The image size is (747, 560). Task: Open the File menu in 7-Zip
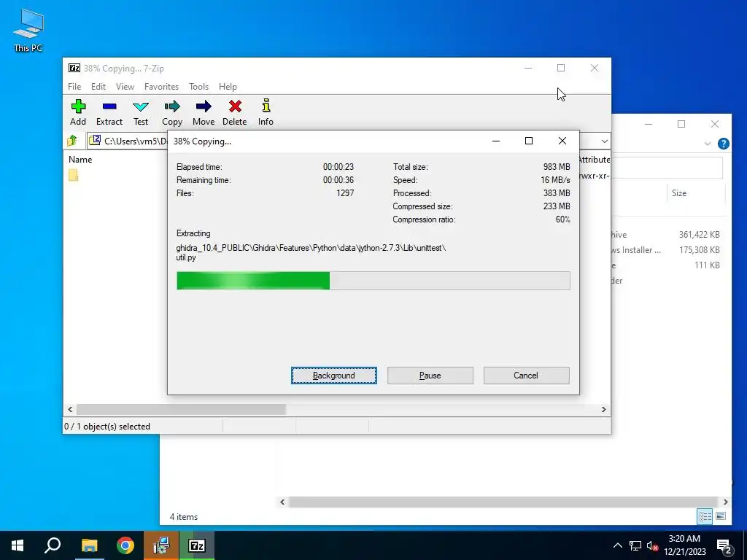tap(74, 87)
